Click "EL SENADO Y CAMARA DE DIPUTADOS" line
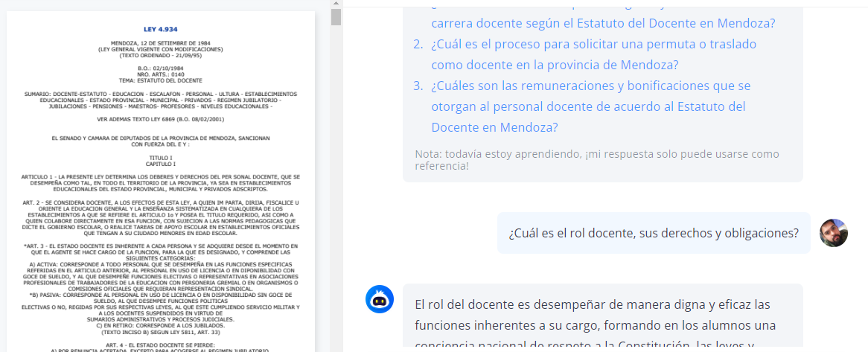 [x=161, y=138]
